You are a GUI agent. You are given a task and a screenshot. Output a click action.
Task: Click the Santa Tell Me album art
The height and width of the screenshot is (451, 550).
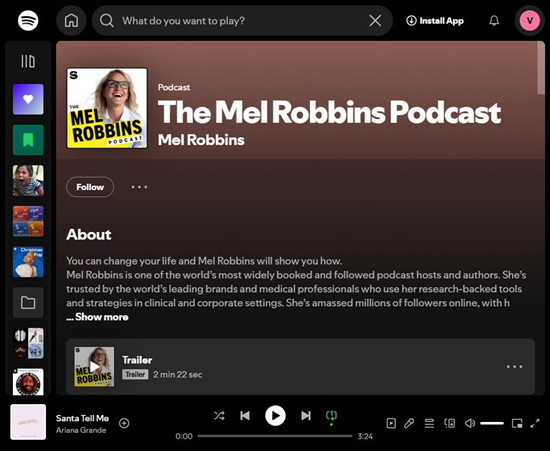click(28, 422)
